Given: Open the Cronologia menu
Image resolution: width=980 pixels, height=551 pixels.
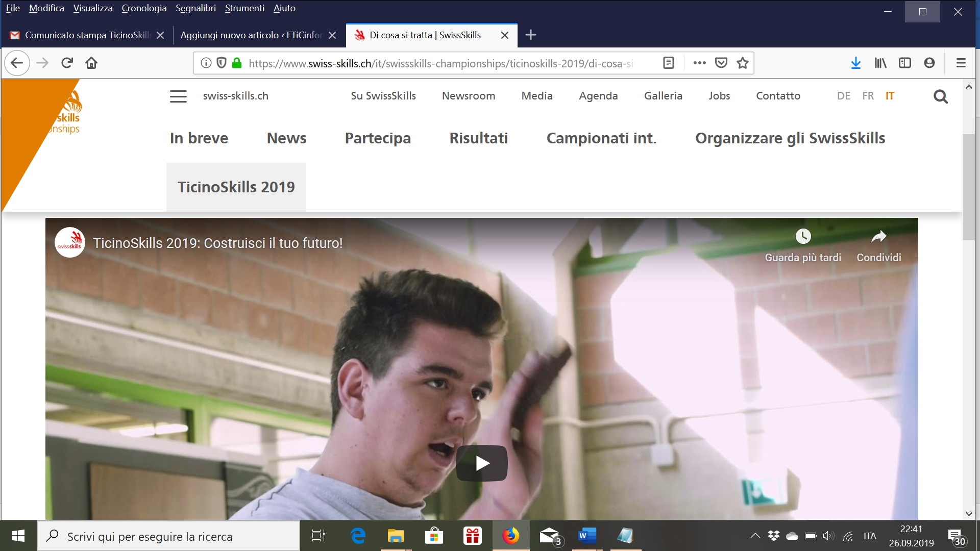Looking at the screenshot, I should (144, 8).
